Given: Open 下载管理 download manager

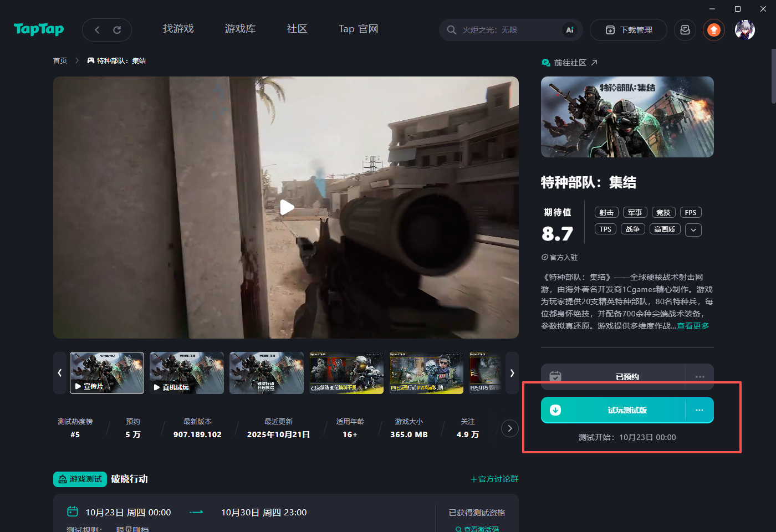Looking at the screenshot, I should point(629,30).
